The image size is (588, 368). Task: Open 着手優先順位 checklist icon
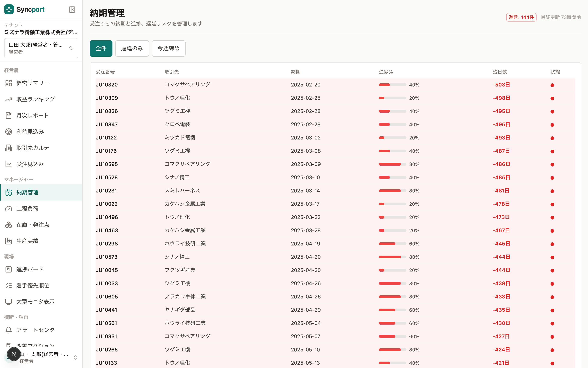click(9, 286)
